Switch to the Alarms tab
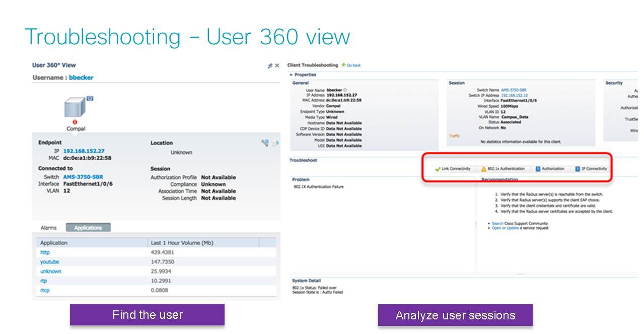 pyautogui.click(x=48, y=228)
